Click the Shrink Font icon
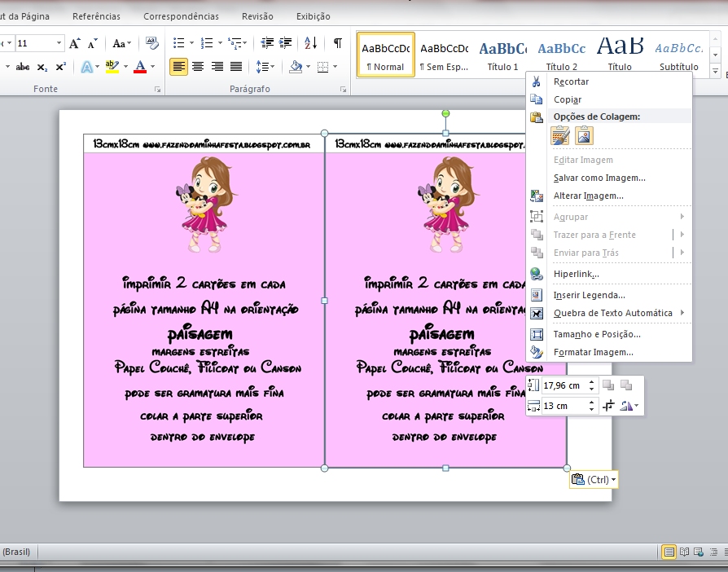This screenshot has width=728, height=572. click(92, 44)
